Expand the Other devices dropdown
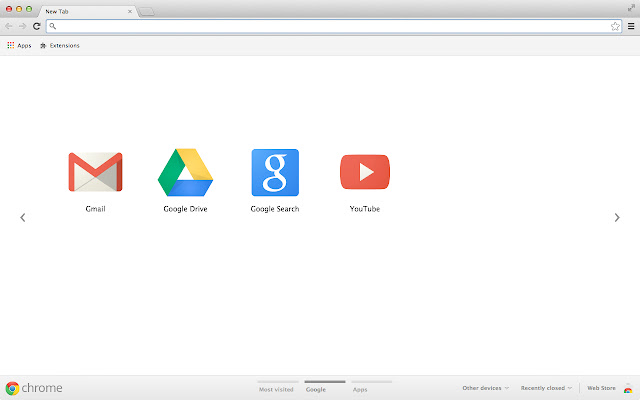 [485, 388]
